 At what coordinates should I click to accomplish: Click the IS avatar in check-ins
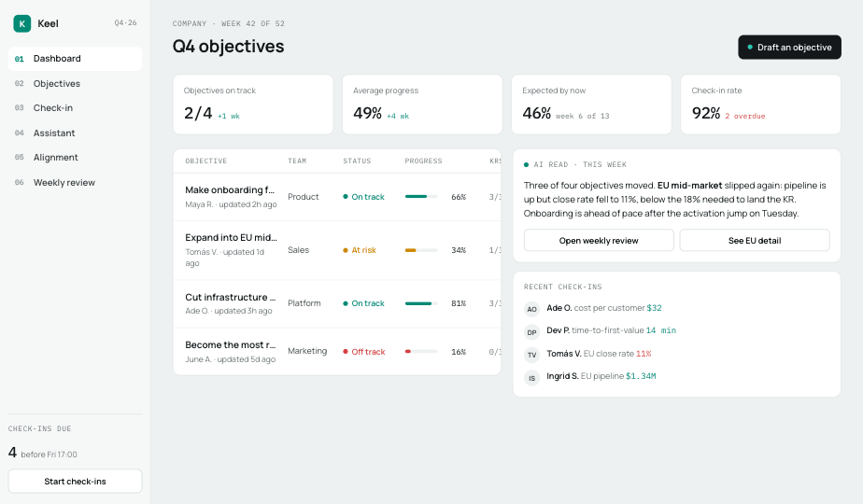tap(531, 378)
